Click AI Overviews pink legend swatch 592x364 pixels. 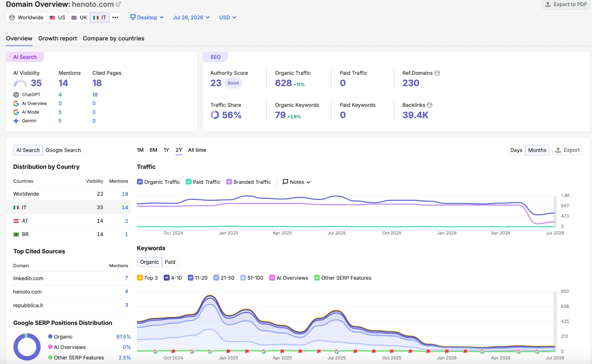point(50,347)
